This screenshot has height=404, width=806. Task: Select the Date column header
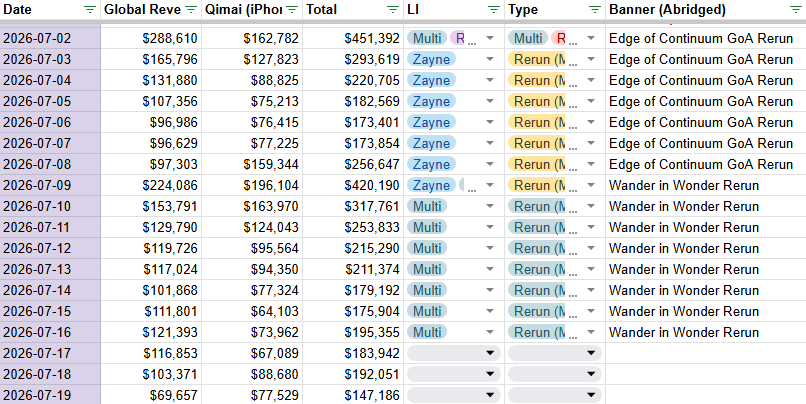pyautogui.click(x=50, y=10)
